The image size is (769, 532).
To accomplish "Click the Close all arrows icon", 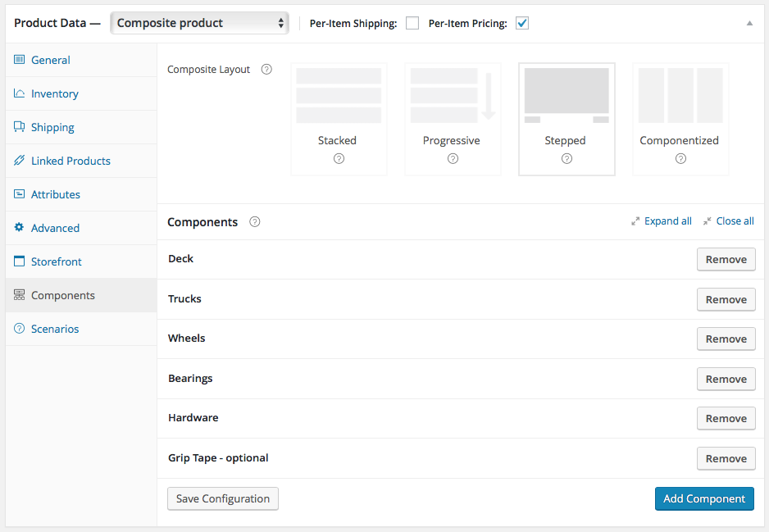I will [x=707, y=221].
